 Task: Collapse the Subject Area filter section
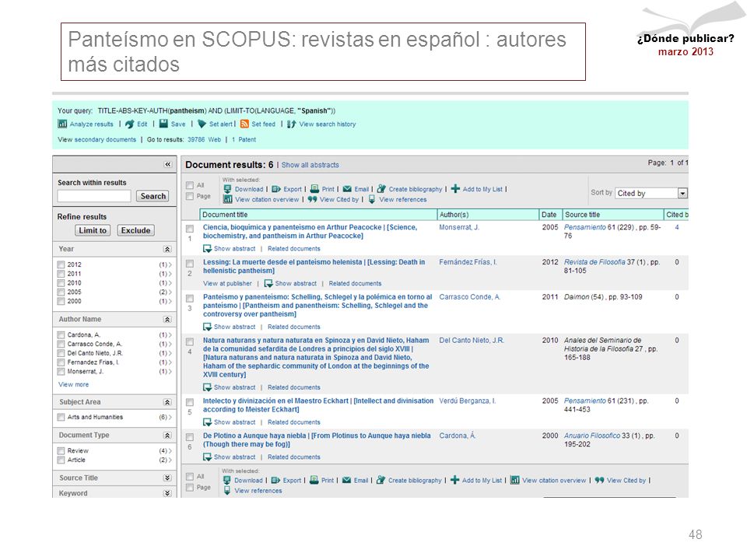pyautogui.click(x=167, y=402)
